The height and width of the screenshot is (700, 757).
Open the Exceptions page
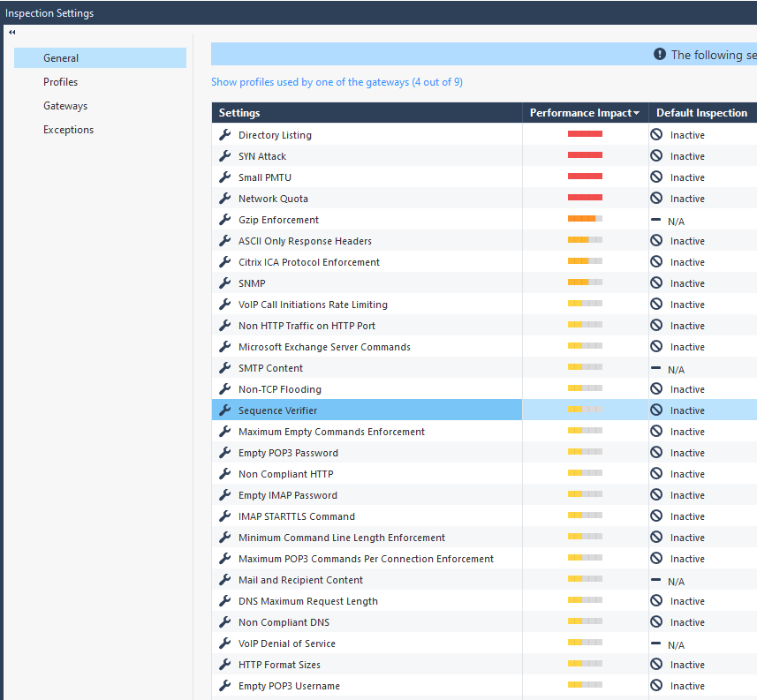point(68,129)
